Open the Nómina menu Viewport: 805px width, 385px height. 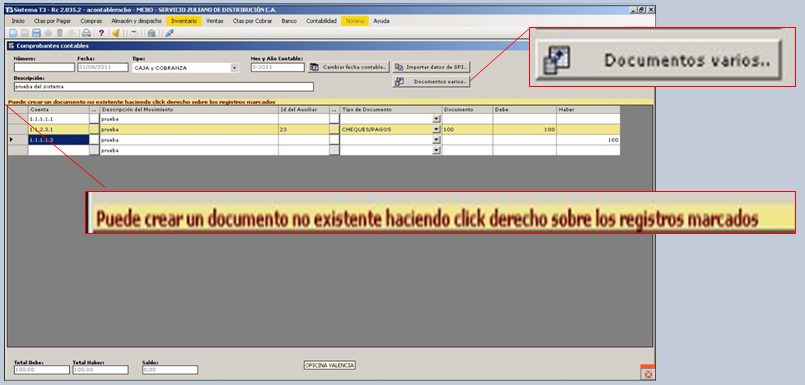[355, 21]
